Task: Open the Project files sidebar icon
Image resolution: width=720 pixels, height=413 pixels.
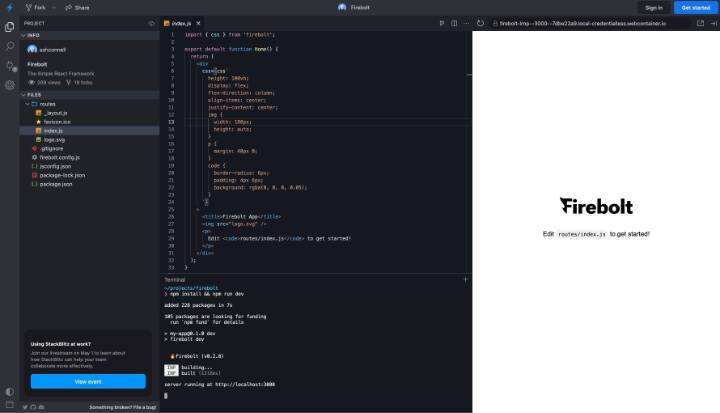Action: (x=9, y=27)
